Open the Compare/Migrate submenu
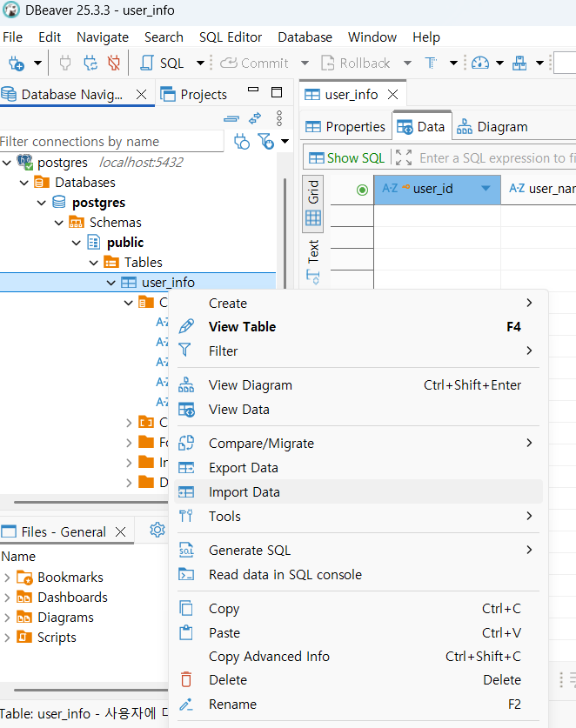This screenshot has width=576, height=728. [358, 444]
